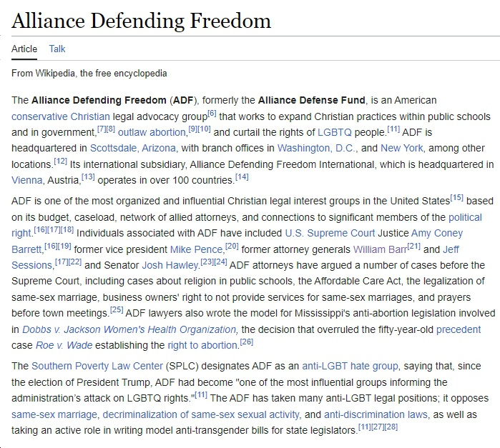Viewport: 500px width, 448px height.
Task: Open the William Barr link
Action: pyautogui.click(x=380, y=249)
